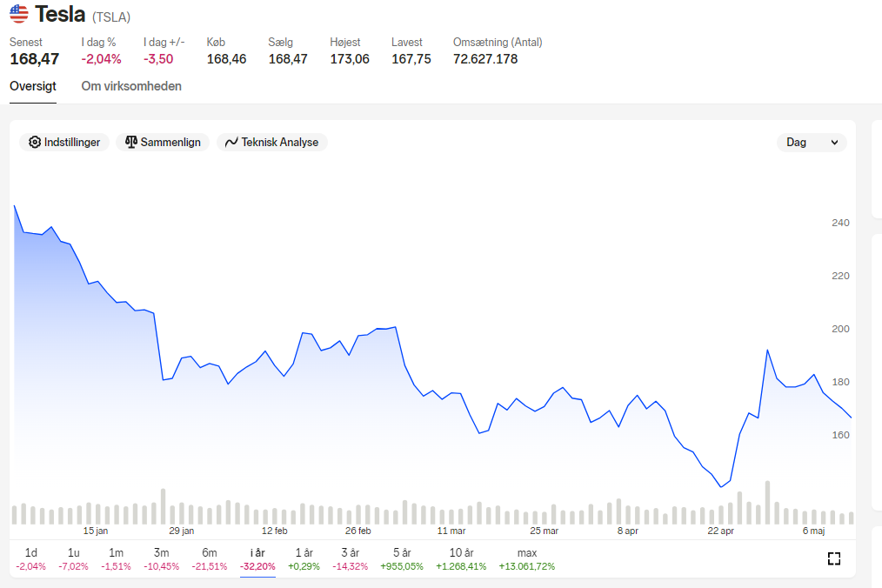This screenshot has width=882, height=588.
Task: Select the 1 år time range
Action: (304, 559)
